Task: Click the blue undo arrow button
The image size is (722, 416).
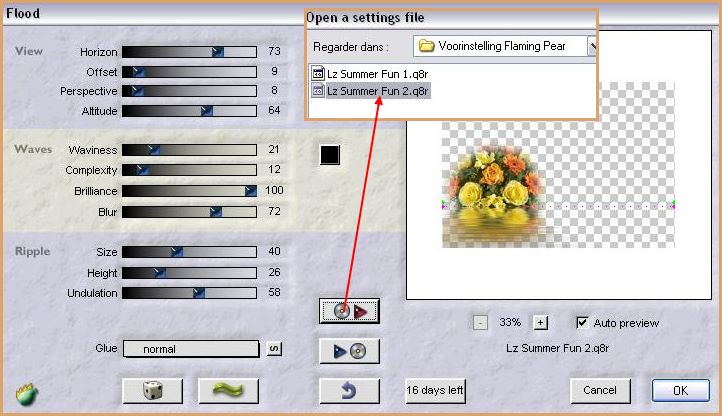Action: point(349,390)
